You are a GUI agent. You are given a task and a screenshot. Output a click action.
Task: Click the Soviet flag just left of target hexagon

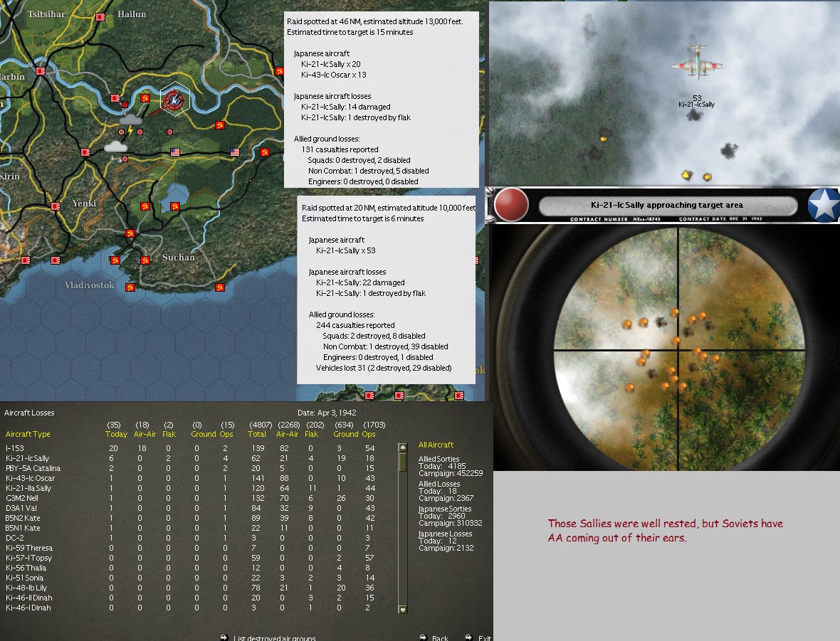(144, 98)
